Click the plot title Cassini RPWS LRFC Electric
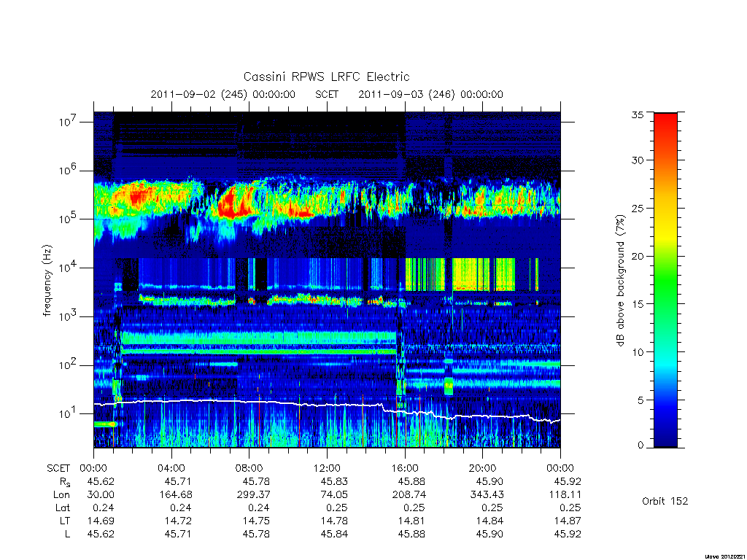 click(326, 77)
